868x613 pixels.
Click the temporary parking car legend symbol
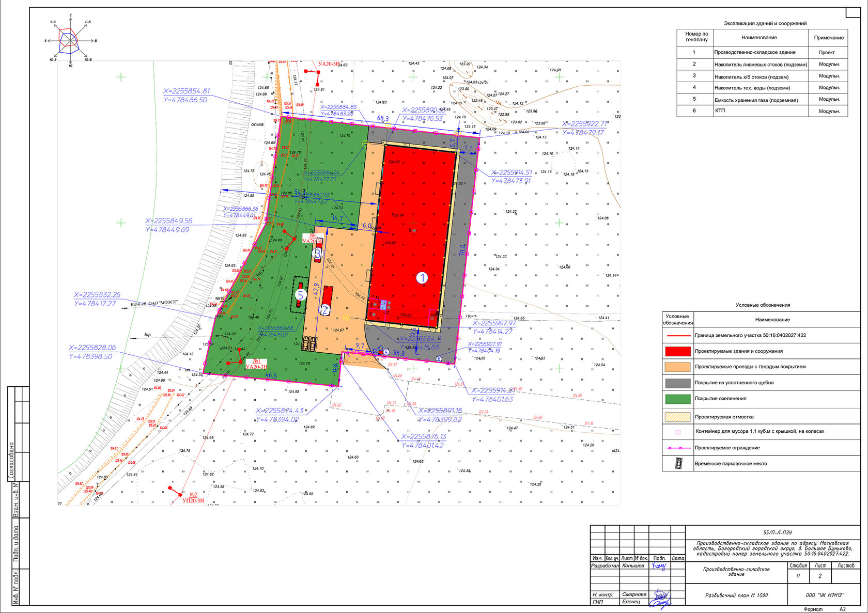(678, 463)
